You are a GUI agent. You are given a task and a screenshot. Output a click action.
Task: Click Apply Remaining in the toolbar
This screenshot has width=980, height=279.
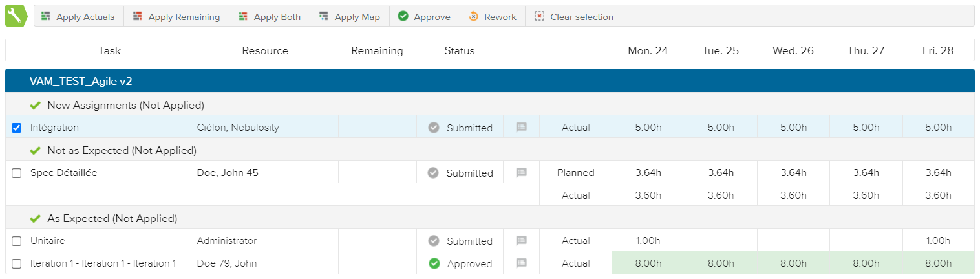coord(176,17)
